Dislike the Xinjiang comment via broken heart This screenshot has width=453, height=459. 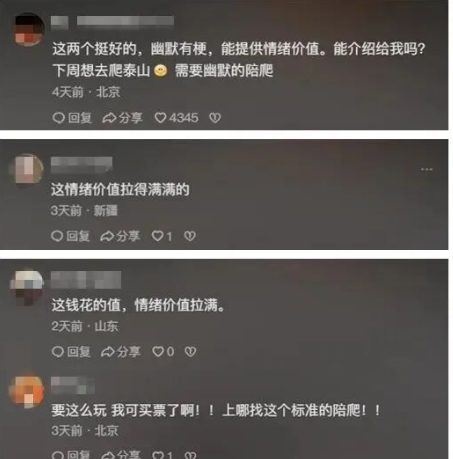pyautogui.click(x=190, y=236)
